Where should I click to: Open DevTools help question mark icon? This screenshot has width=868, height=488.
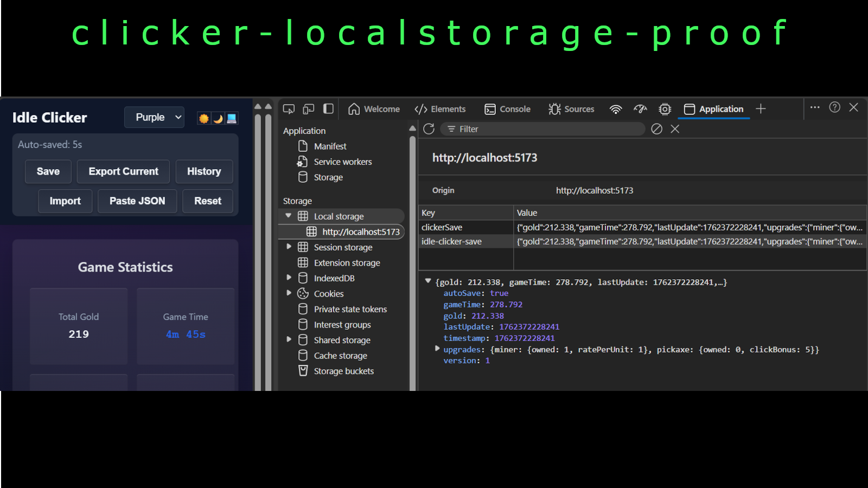[834, 107]
